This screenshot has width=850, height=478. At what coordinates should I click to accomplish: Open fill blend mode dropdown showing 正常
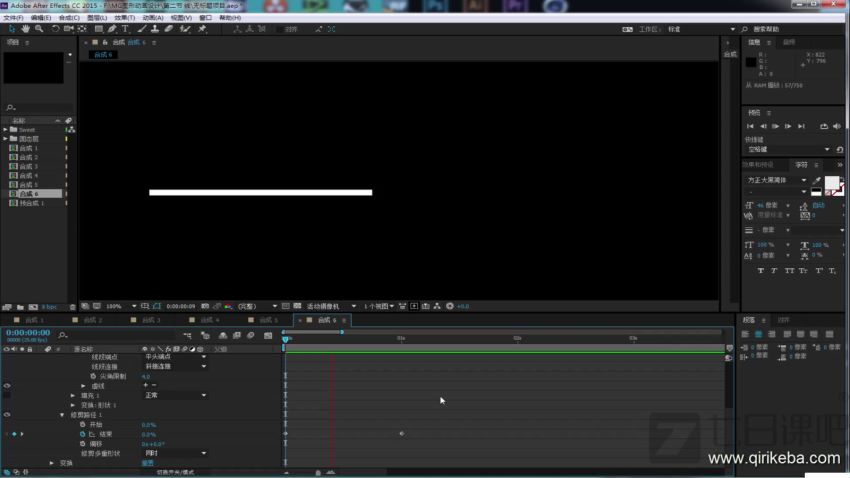pyautogui.click(x=175, y=396)
